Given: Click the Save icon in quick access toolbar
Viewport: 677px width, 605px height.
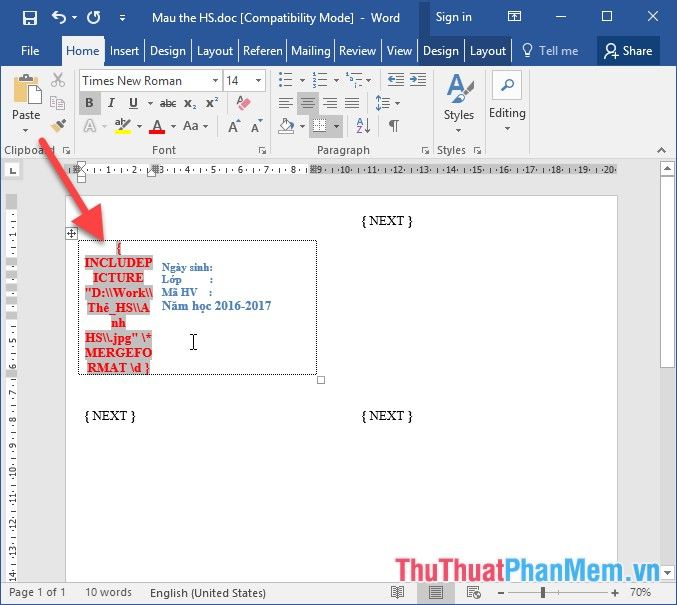Looking at the screenshot, I should tap(29, 18).
